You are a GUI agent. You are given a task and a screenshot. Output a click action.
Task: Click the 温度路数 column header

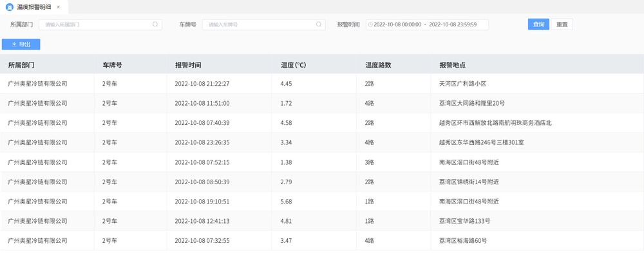pyautogui.click(x=378, y=65)
